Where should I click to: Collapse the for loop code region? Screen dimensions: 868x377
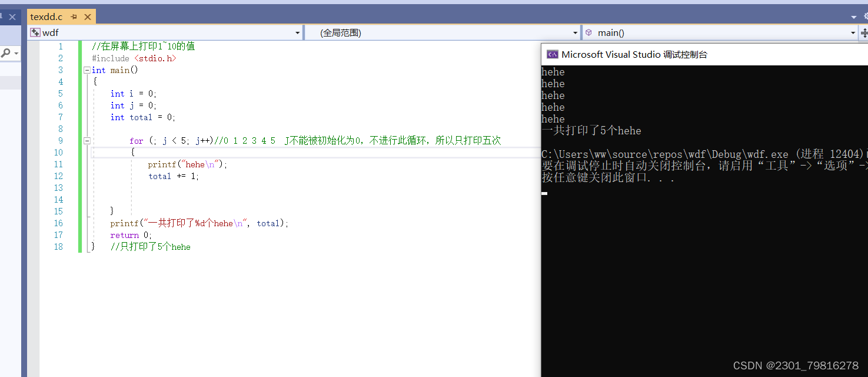click(x=87, y=140)
